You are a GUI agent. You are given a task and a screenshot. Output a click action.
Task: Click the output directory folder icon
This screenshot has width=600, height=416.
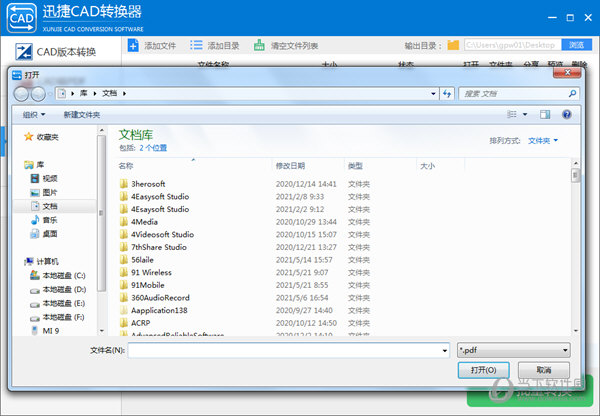click(x=453, y=45)
